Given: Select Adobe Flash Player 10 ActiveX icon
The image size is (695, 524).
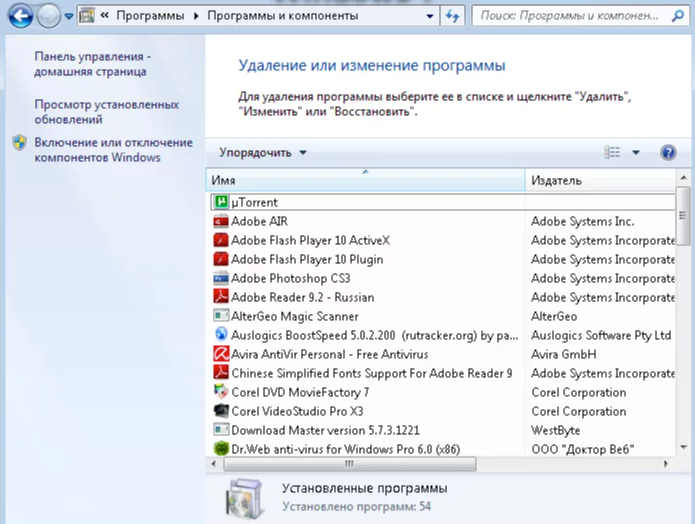Looking at the screenshot, I should (221, 240).
